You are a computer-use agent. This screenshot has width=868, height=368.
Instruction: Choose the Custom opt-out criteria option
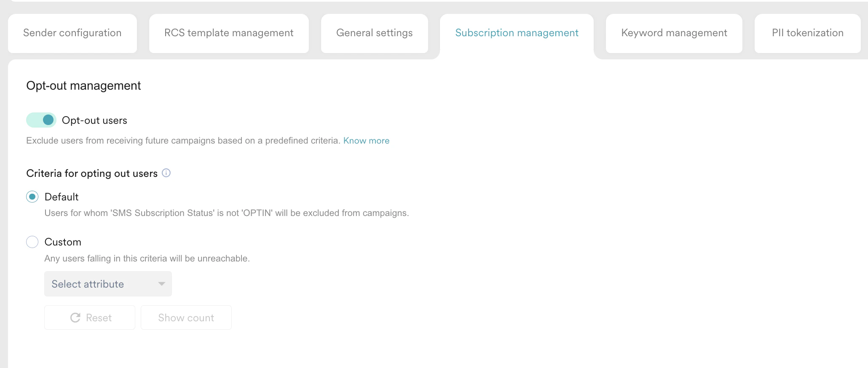pyautogui.click(x=32, y=242)
